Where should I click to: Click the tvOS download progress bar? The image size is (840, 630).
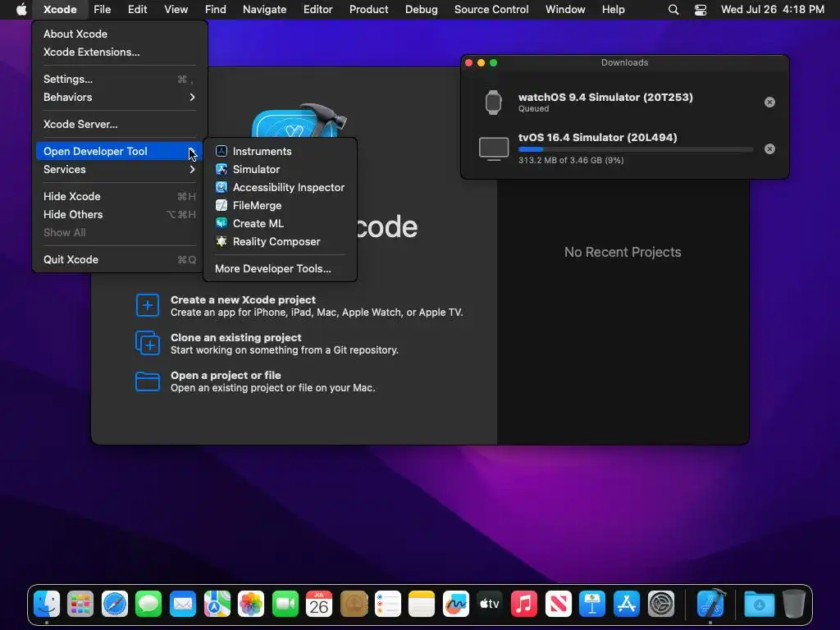click(x=636, y=149)
